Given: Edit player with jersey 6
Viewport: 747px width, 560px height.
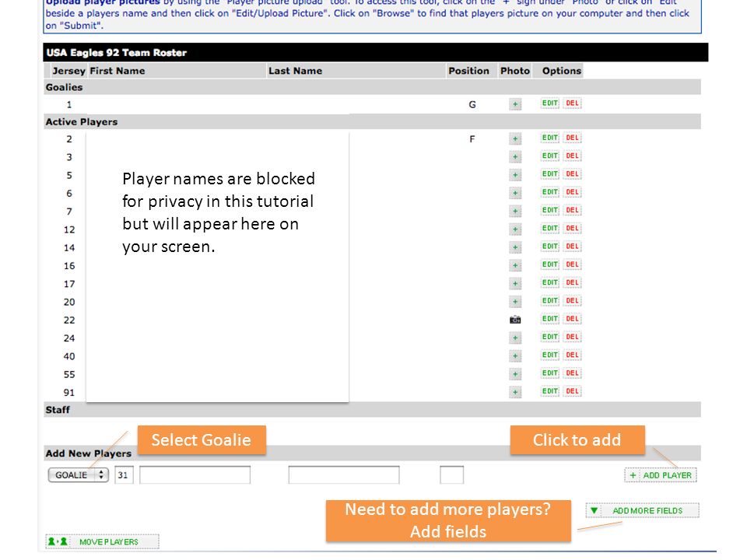Looking at the screenshot, I should [x=550, y=192].
